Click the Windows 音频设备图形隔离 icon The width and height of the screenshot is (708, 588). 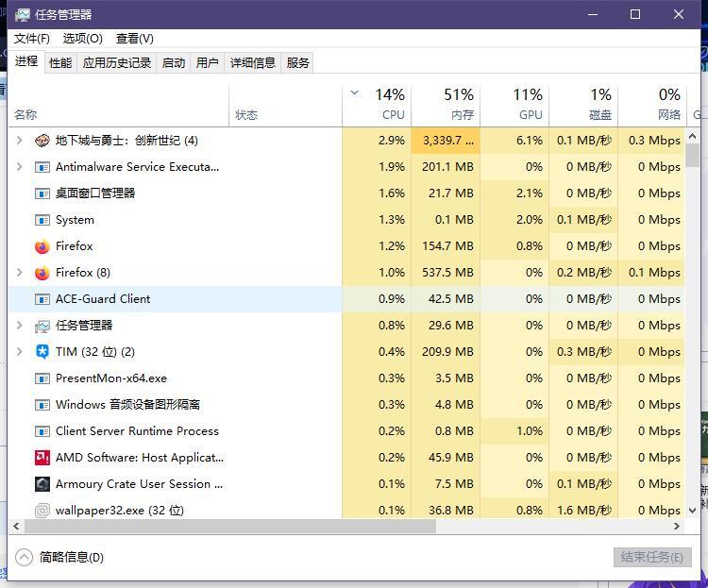tap(42, 405)
